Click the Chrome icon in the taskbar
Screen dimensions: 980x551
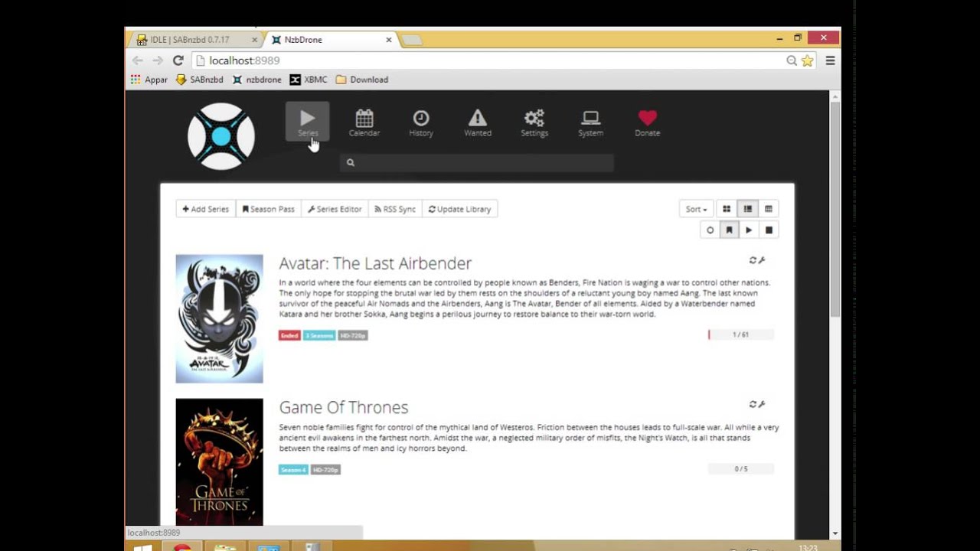click(x=182, y=546)
